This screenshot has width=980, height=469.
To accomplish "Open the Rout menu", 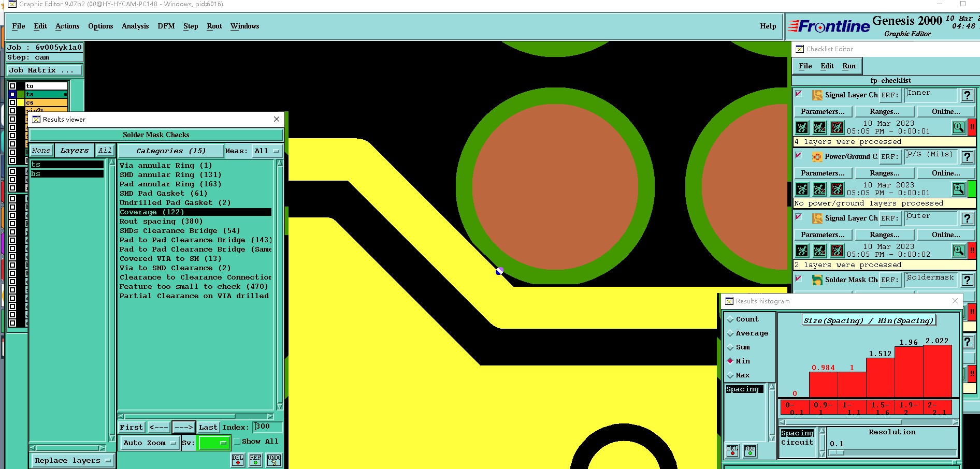I will click(214, 26).
